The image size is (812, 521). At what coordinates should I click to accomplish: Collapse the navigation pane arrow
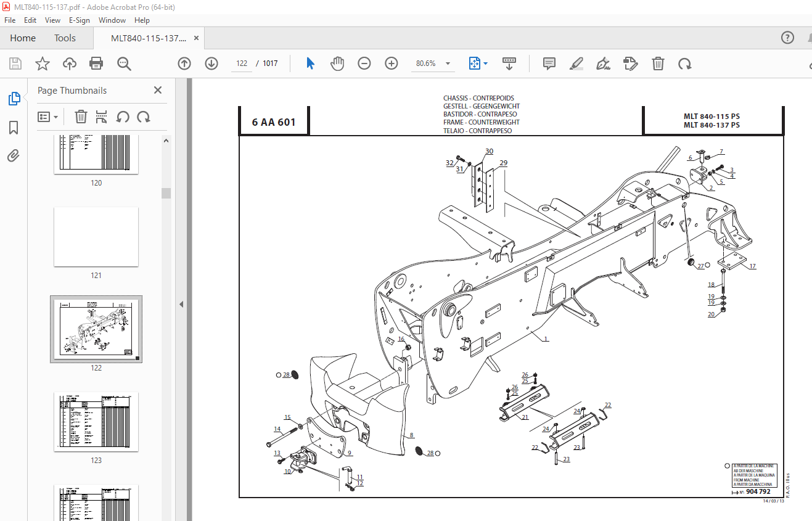(x=181, y=304)
